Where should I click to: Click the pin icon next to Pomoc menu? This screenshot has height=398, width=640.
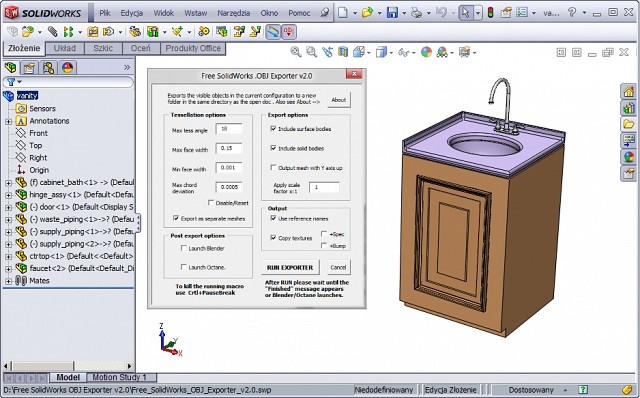(x=325, y=13)
